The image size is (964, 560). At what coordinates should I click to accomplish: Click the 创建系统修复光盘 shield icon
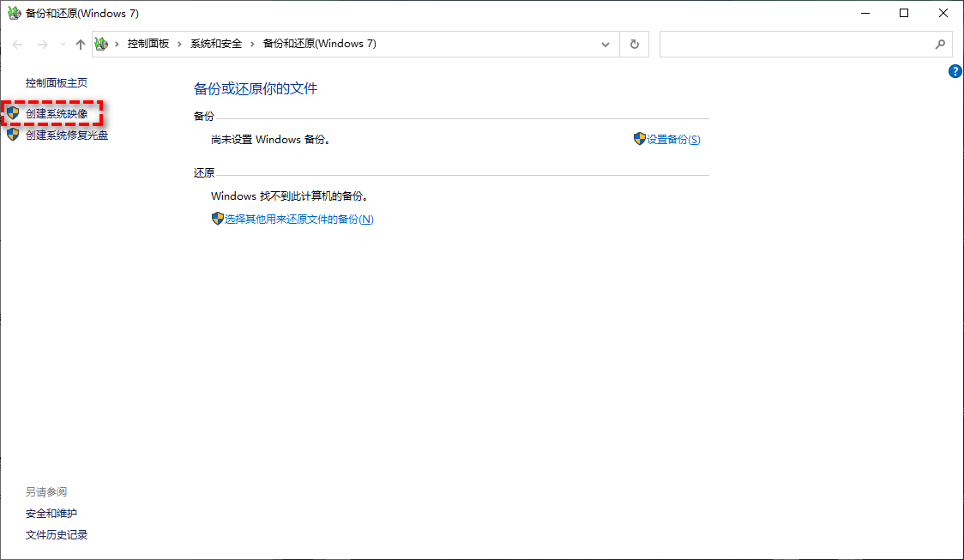tap(11, 135)
